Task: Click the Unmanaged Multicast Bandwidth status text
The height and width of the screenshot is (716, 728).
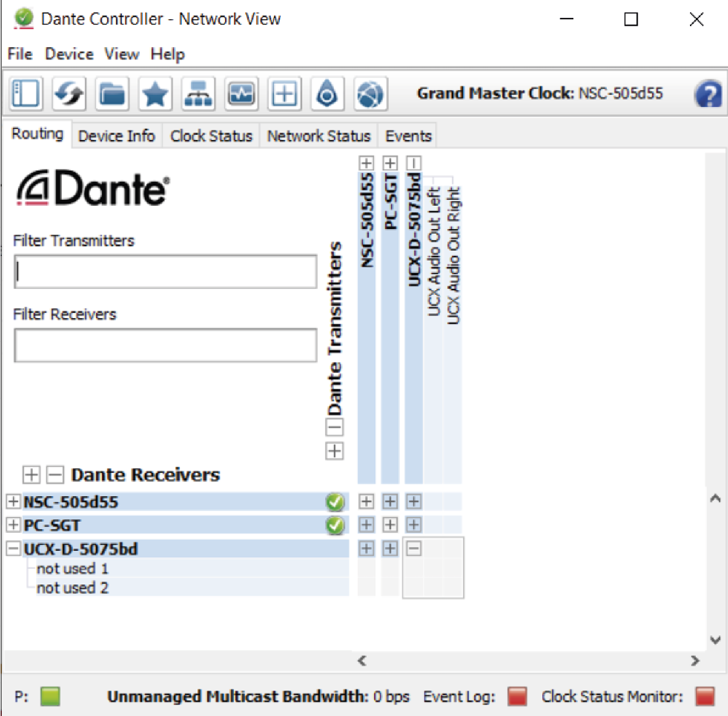Action: (259, 697)
